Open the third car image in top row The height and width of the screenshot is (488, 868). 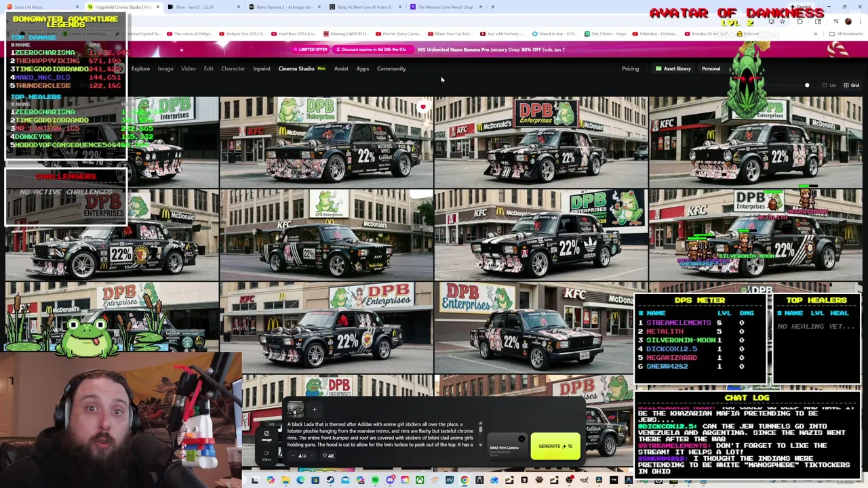point(541,141)
